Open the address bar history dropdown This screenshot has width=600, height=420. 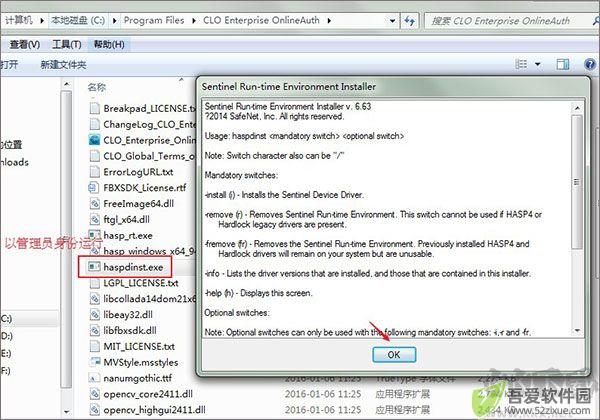click(x=392, y=21)
